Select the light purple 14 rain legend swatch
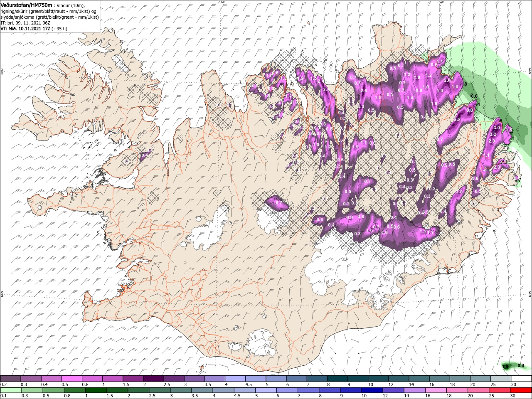This screenshot has height=399, width=532. coord(414,390)
